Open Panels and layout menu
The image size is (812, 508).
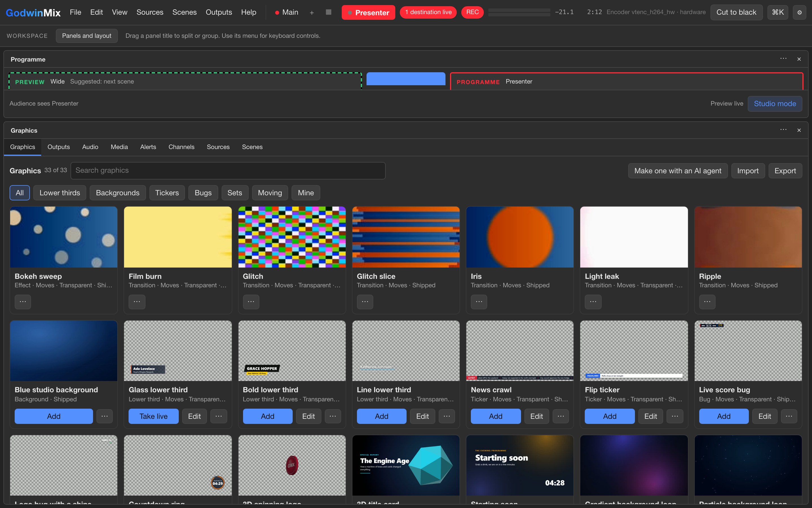[x=87, y=36]
